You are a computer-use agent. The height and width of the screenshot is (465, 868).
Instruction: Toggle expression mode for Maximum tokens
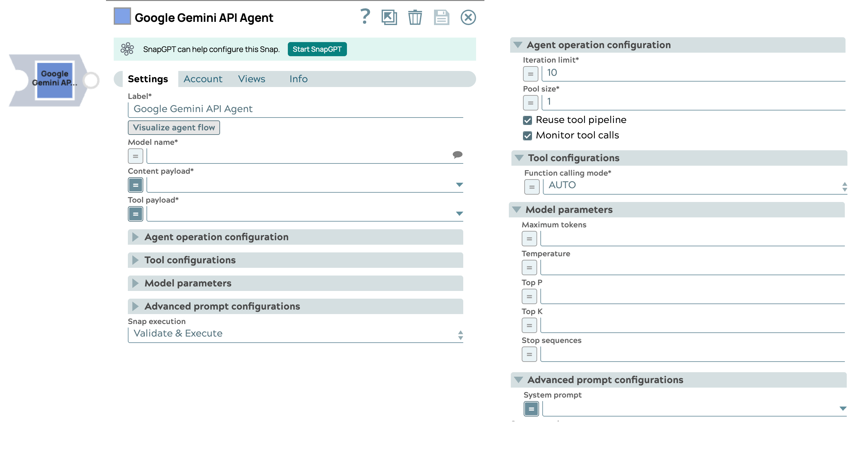[529, 239]
